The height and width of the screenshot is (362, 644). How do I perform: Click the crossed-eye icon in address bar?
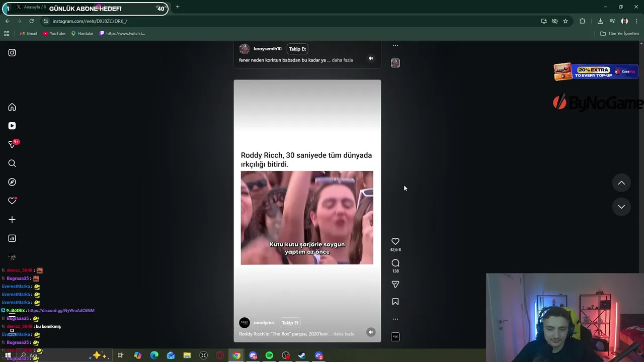[x=554, y=21]
